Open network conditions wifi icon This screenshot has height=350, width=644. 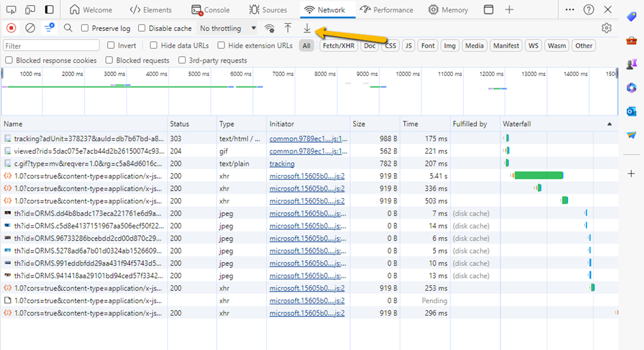pos(269,28)
